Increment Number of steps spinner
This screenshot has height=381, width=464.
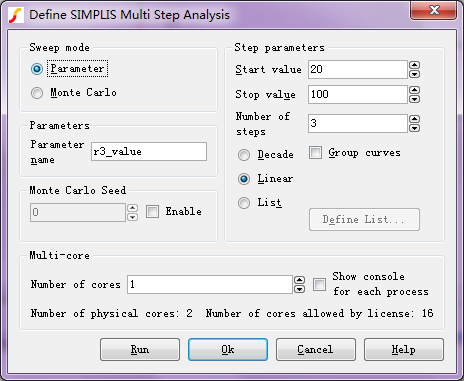(414, 119)
